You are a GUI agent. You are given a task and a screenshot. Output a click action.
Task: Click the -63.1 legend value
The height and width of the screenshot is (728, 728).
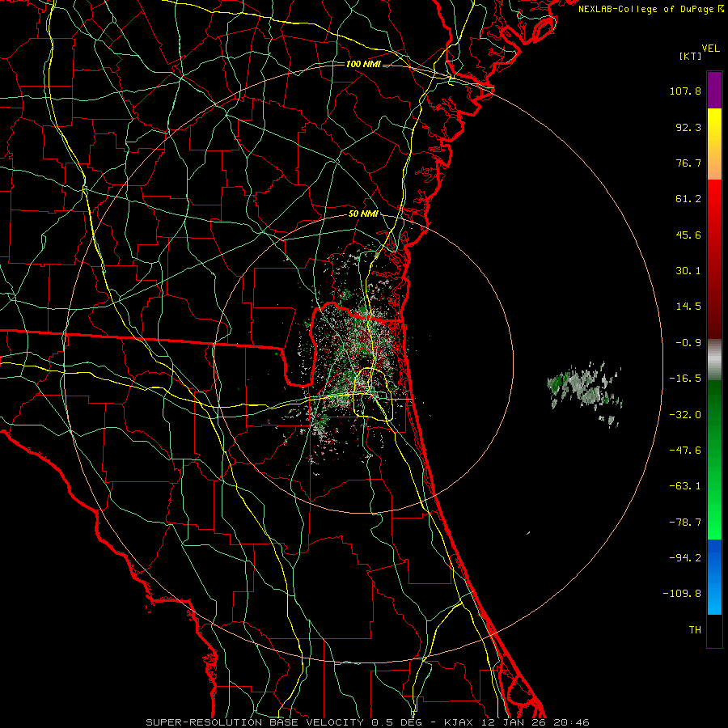[685, 486]
